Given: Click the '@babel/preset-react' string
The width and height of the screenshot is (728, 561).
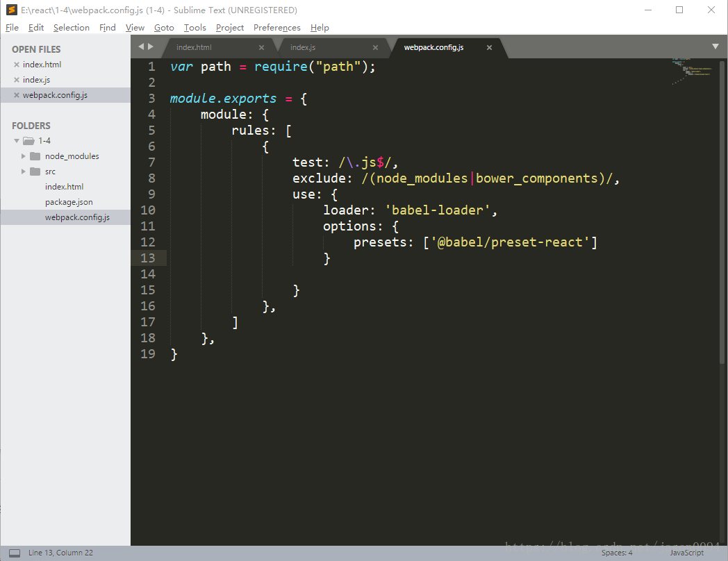Looking at the screenshot, I should point(510,242).
